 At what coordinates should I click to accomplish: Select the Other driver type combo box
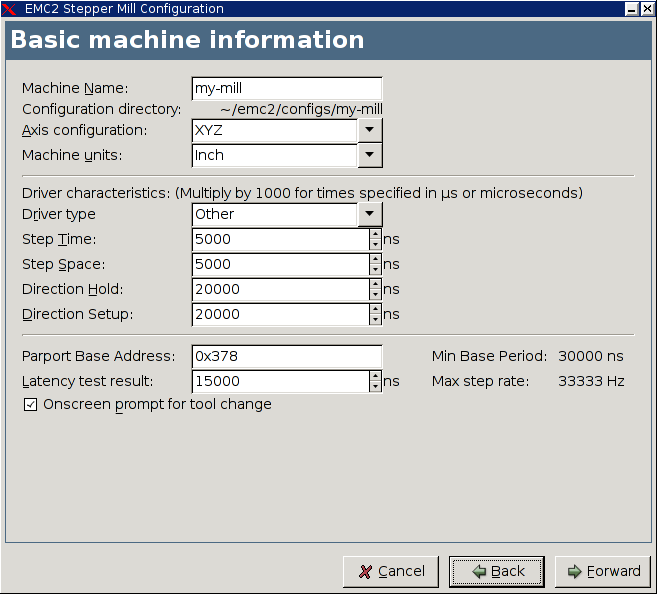click(287, 214)
